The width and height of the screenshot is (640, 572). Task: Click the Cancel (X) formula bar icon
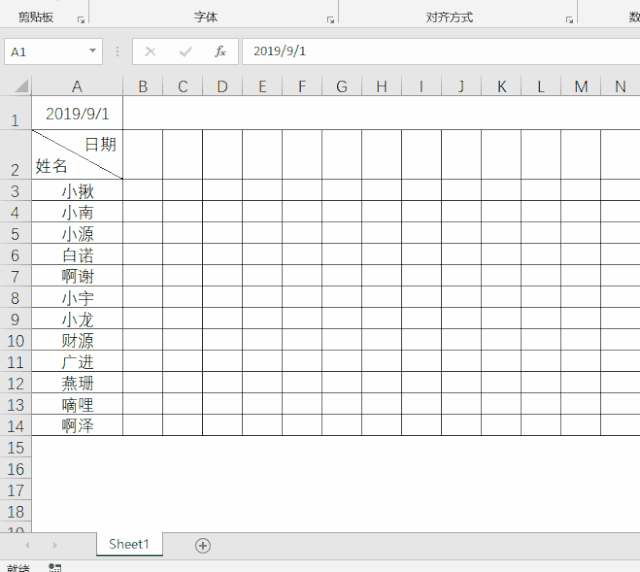click(x=150, y=51)
